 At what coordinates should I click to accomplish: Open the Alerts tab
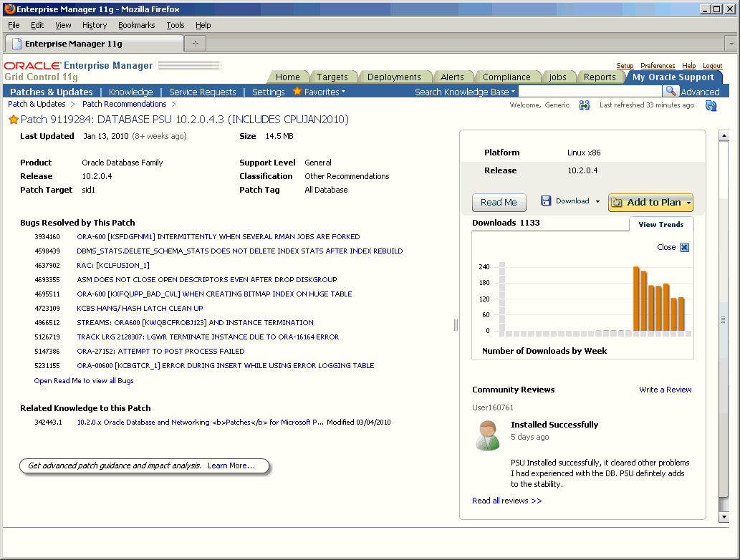tap(452, 77)
